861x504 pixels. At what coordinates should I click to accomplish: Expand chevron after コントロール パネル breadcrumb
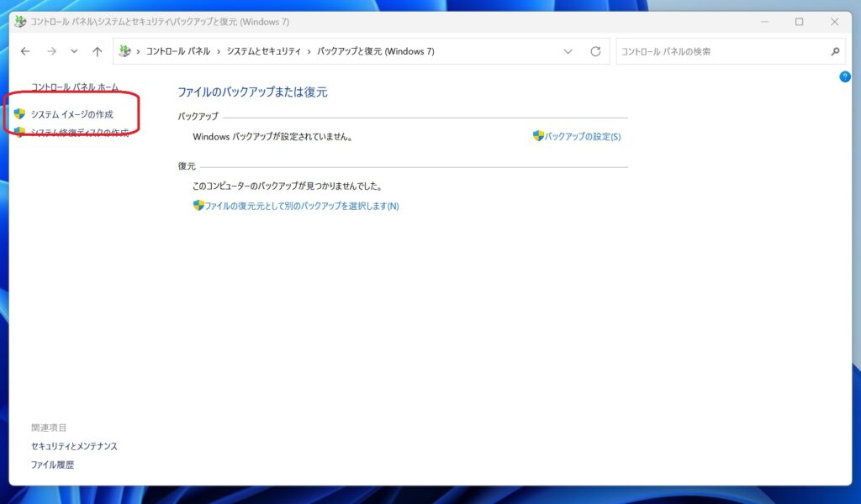pyautogui.click(x=219, y=51)
